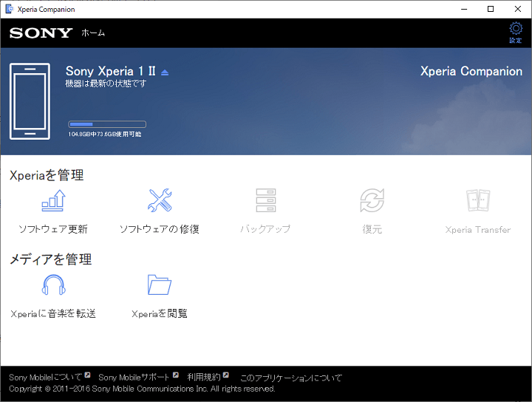Image resolution: width=532 pixels, height=402 pixels.
Task: Click the restore (復元) refresh icon
Action: point(372,200)
